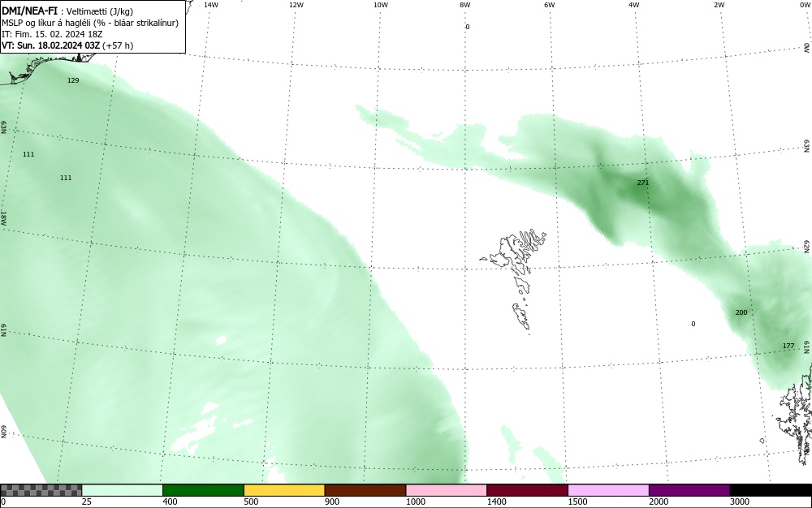Choose the lilac 1500–2000 legend swatch

pos(608,490)
